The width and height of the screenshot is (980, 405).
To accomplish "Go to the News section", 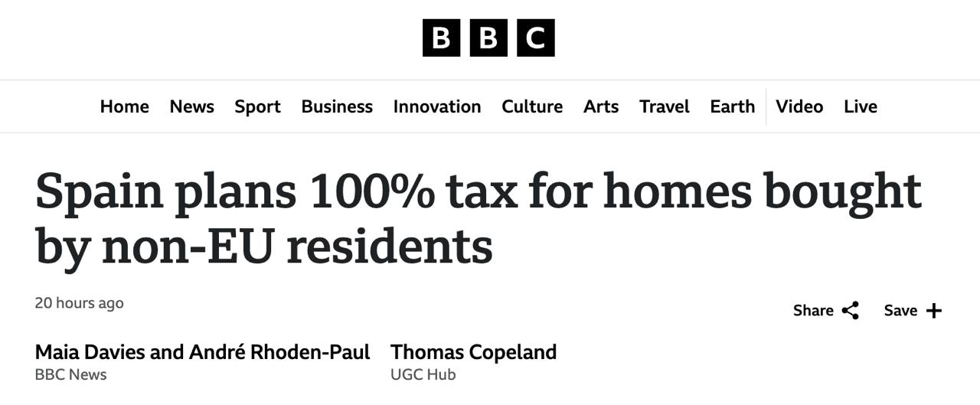I will point(191,106).
